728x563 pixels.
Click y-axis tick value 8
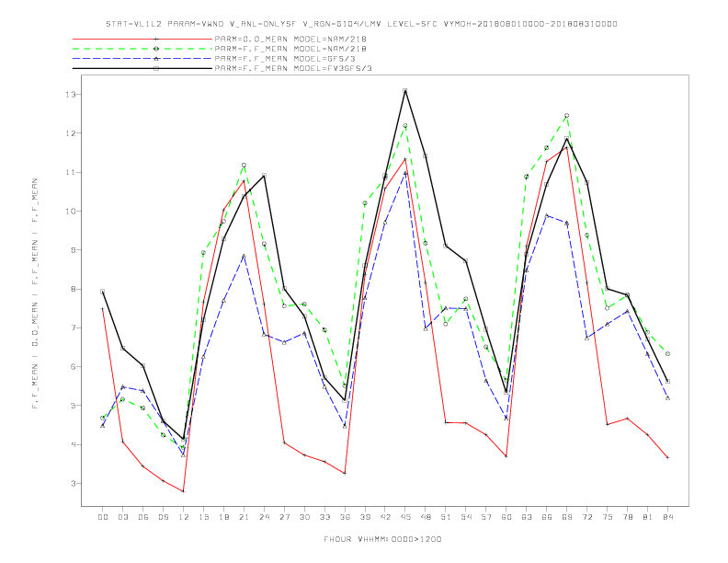(x=74, y=289)
